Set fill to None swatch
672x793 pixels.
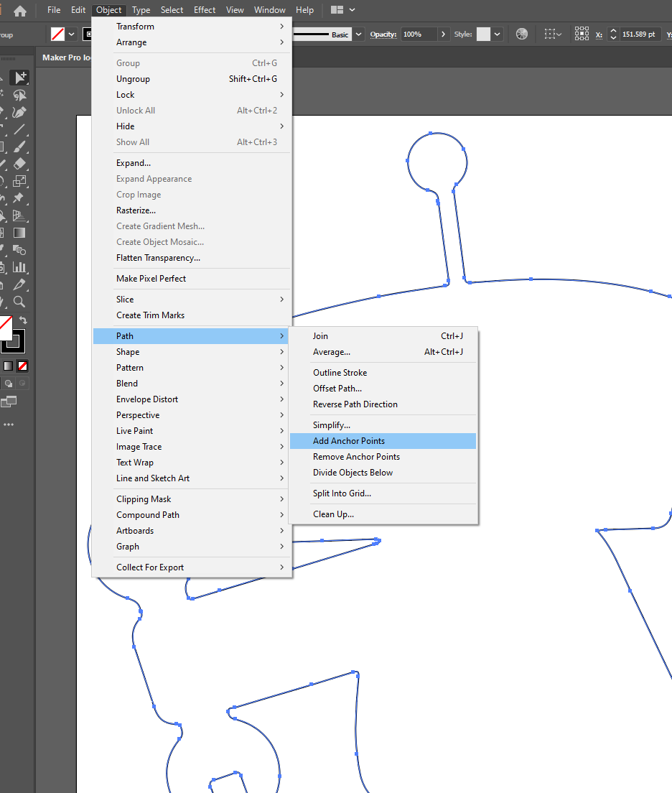(x=22, y=366)
